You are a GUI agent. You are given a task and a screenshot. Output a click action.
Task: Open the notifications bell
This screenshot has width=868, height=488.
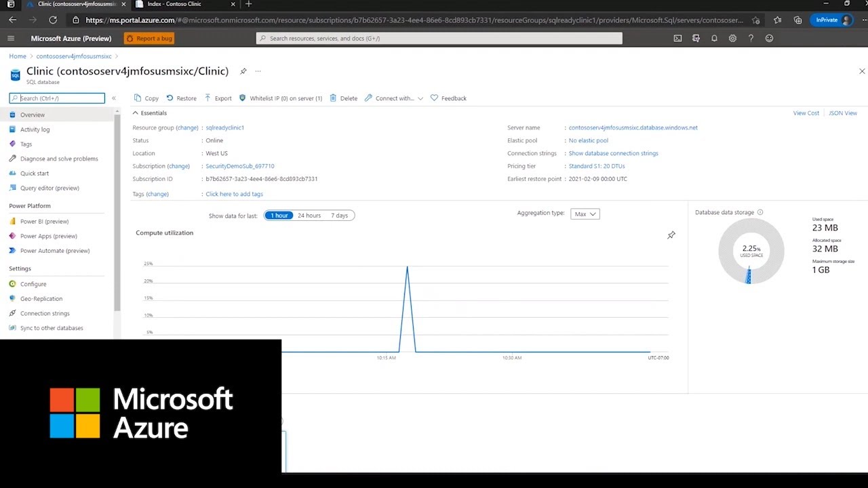point(714,39)
